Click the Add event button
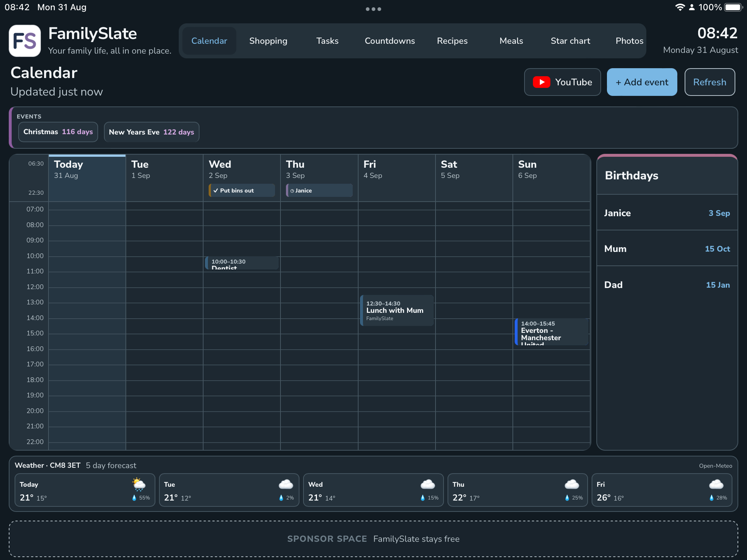 pyautogui.click(x=642, y=82)
